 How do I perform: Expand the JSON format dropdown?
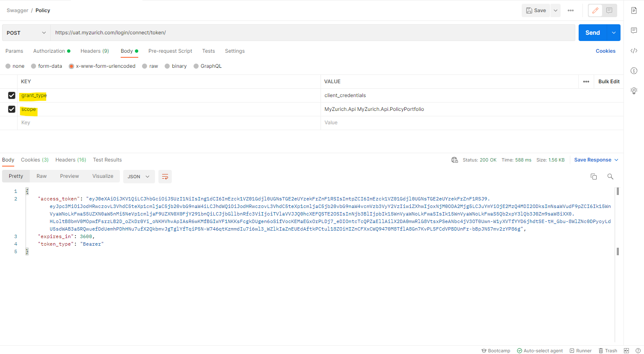click(139, 177)
